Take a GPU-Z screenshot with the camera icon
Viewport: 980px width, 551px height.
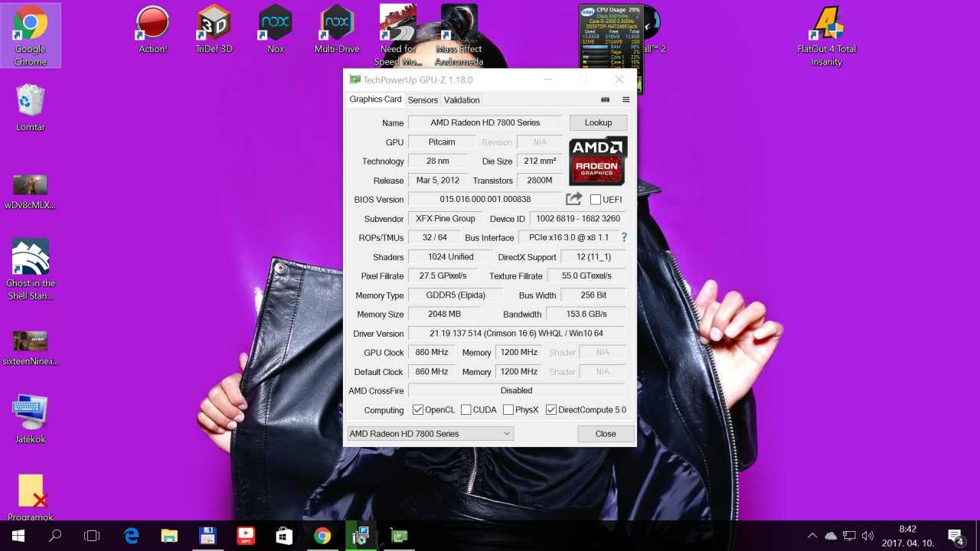pos(605,99)
